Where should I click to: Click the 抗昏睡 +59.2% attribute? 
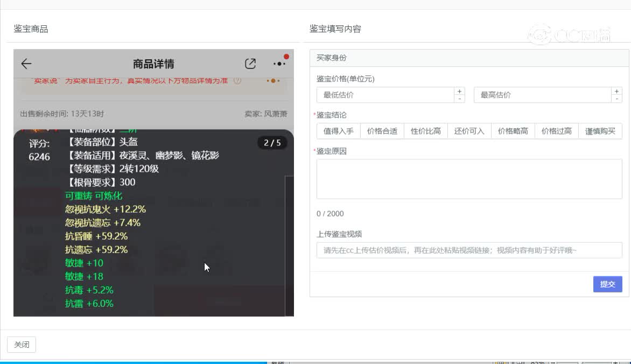click(x=96, y=236)
